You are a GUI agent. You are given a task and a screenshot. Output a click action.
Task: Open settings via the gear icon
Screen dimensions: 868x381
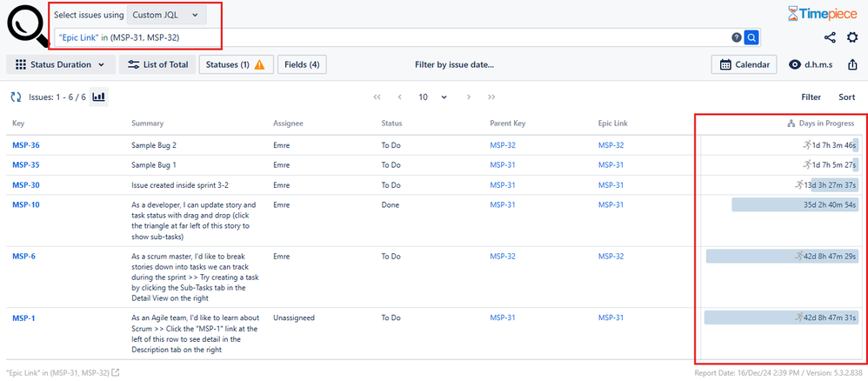click(852, 37)
